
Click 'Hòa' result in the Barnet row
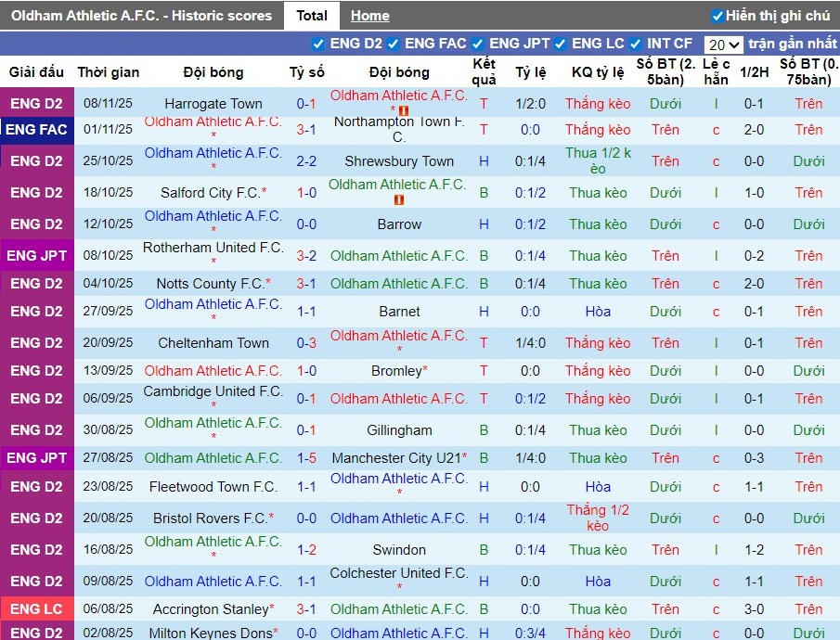pos(598,312)
